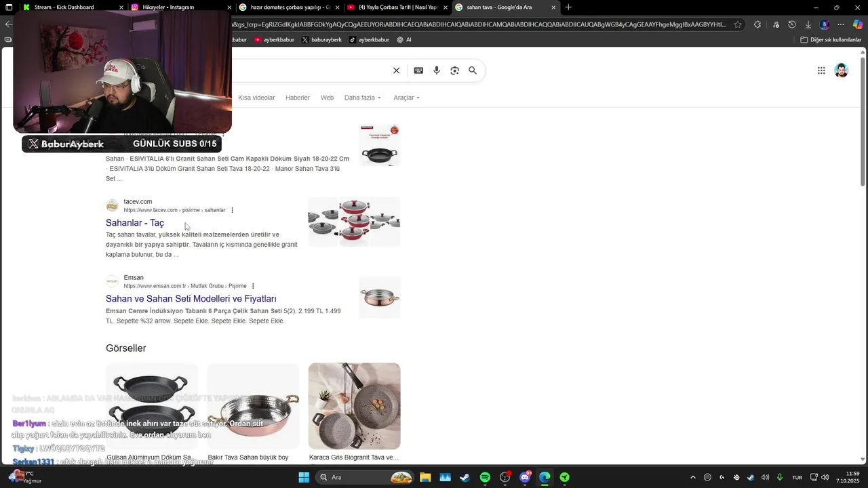868x488 pixels.
Task: Open Steam from the taskbar
Action: coord(465,477)
